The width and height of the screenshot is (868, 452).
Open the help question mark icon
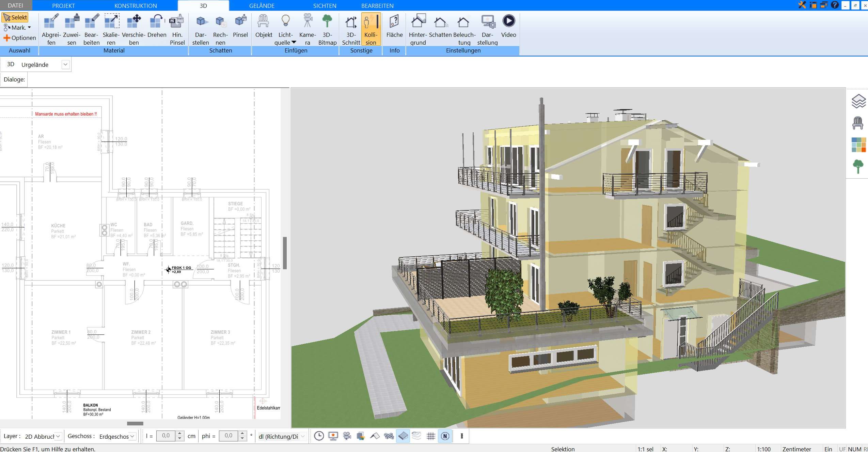(834, 5)
